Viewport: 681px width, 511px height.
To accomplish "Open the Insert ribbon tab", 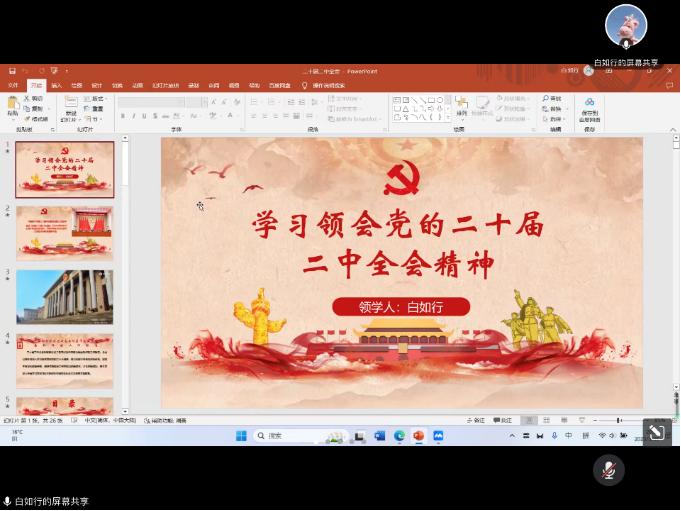I will (56, 85).
